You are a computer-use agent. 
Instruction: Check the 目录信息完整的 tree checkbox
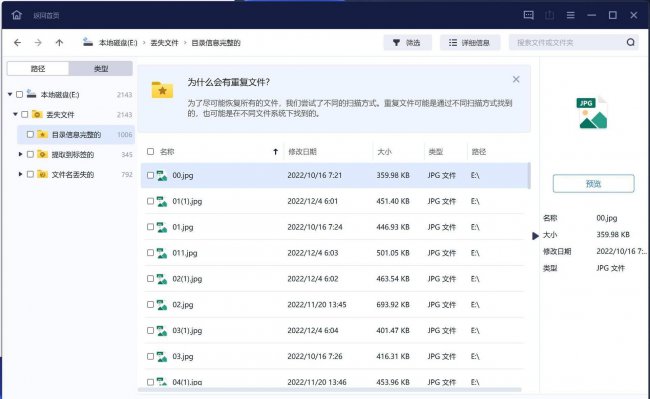pyautogui.click(x=30, y=134)
